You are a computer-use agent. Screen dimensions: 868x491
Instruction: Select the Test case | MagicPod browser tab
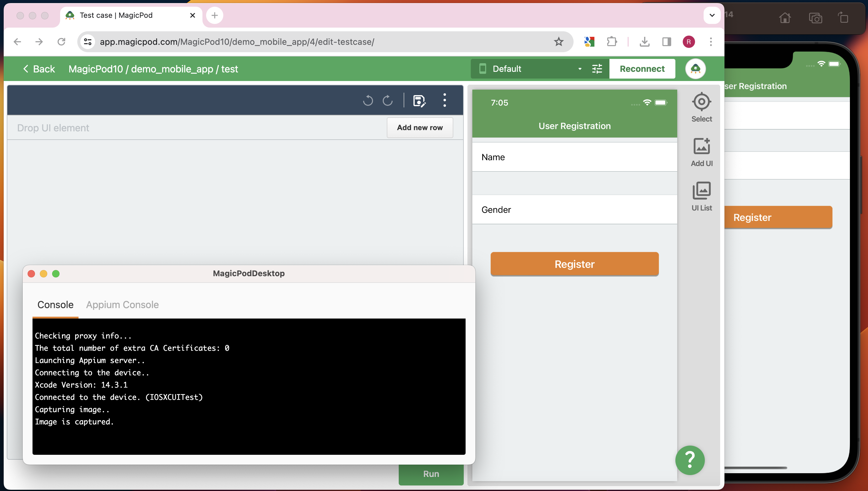coord(131,15)
